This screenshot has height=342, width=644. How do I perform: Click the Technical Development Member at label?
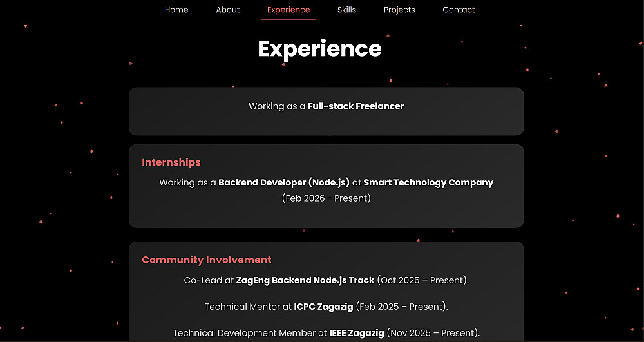250,333
